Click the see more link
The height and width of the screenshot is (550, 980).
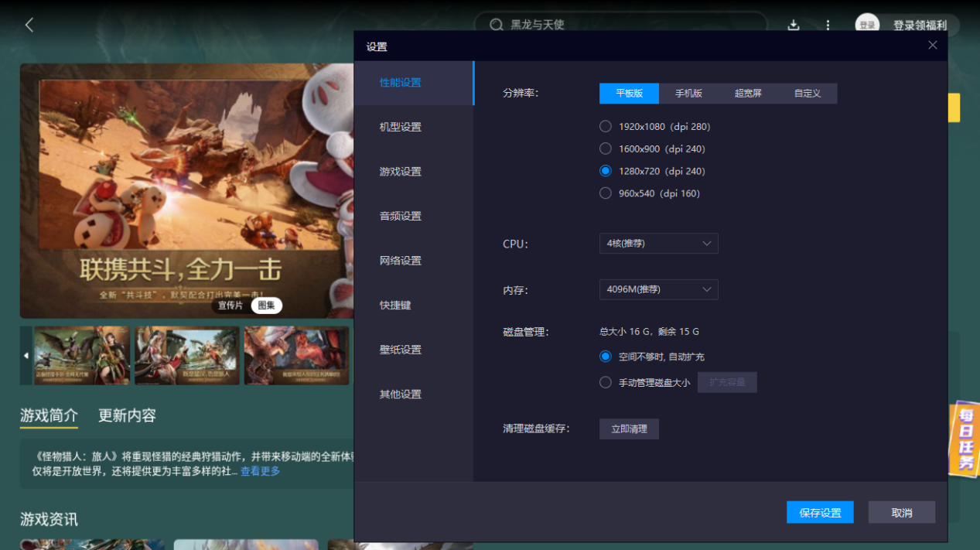(x=260, y=471)
